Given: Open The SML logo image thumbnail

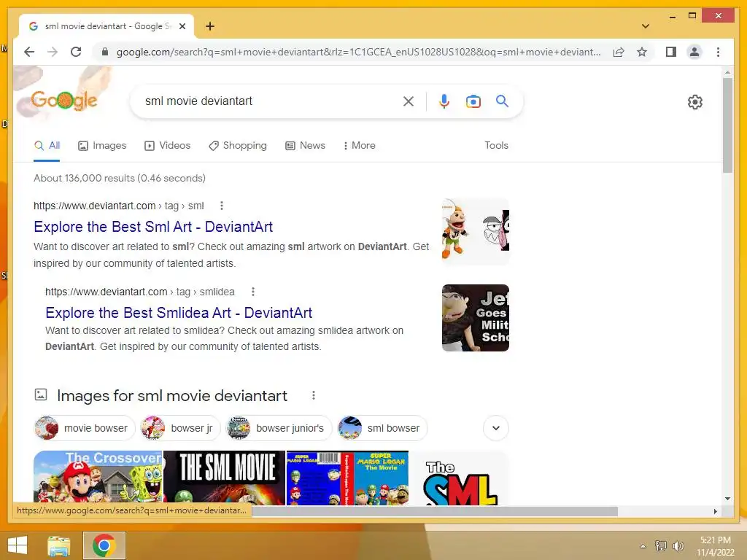Looking at the screenshot, I should coord(460,478).
